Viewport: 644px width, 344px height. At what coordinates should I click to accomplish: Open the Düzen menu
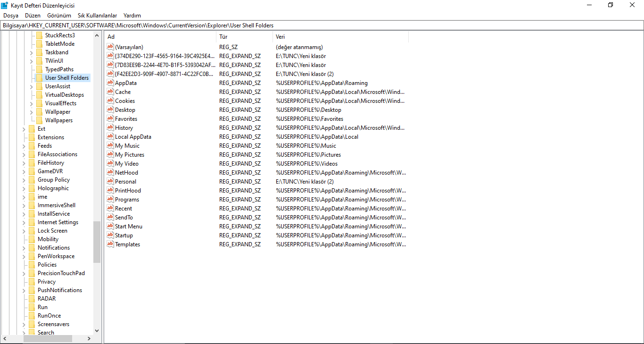pos(33,16)
